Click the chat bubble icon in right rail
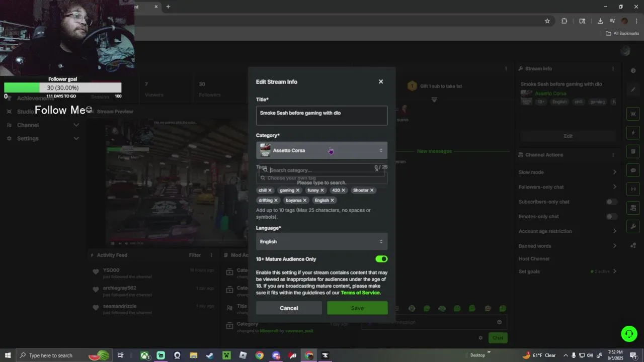 pyautogui.click(x=633, y=170)
